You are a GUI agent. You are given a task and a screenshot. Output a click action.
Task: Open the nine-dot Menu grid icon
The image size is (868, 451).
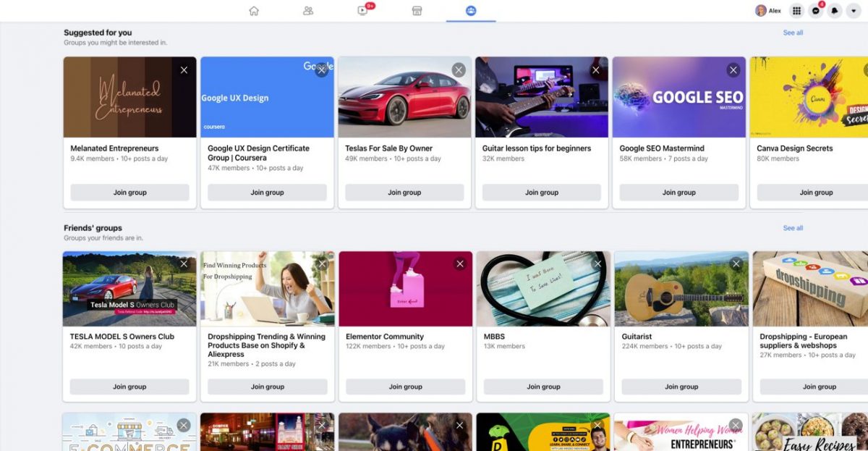[796, 11]
